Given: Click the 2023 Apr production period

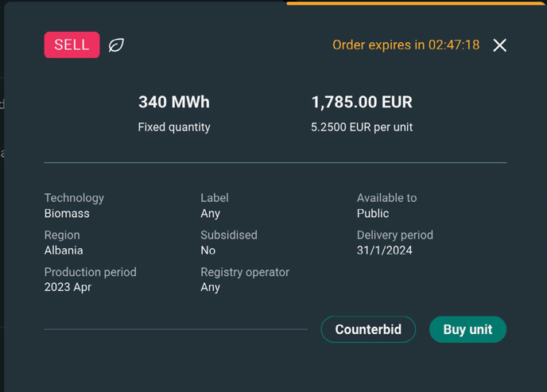Looking at the screenshot, I should (68, 287).
